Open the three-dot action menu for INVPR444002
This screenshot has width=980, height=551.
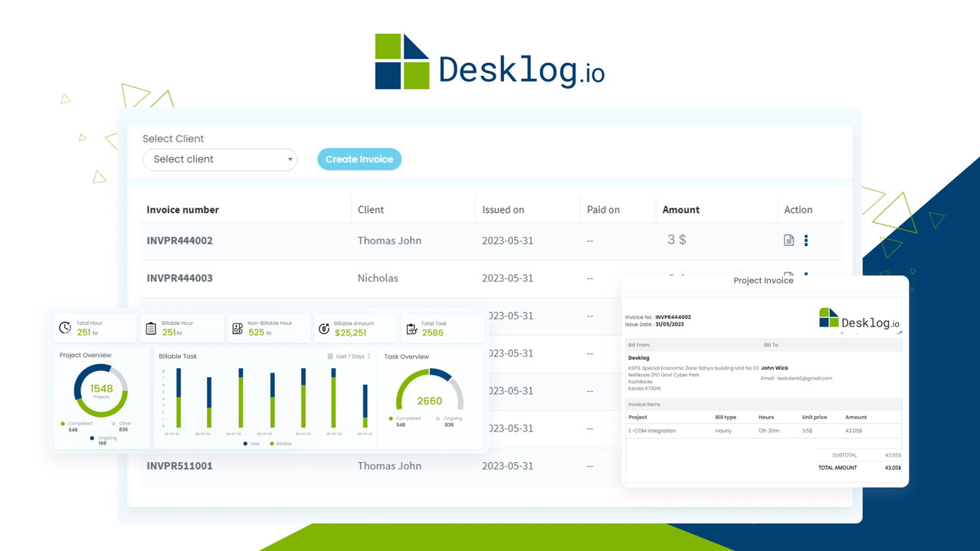pyautogui.click(x=806, y=241)
